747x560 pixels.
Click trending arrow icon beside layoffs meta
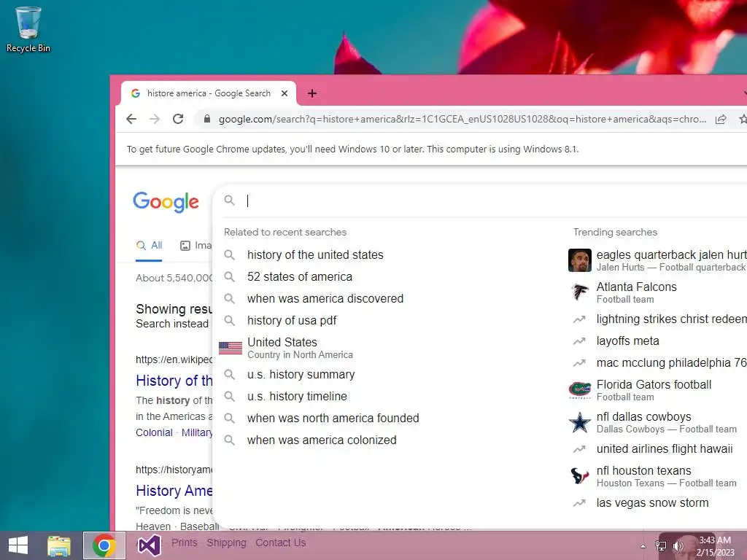click(x=579, y=341)
